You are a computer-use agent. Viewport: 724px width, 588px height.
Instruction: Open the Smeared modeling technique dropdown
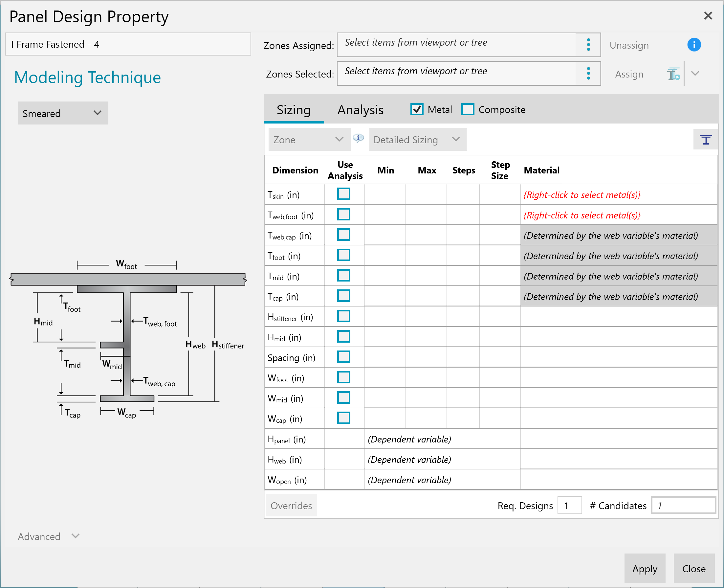point(63,113)
